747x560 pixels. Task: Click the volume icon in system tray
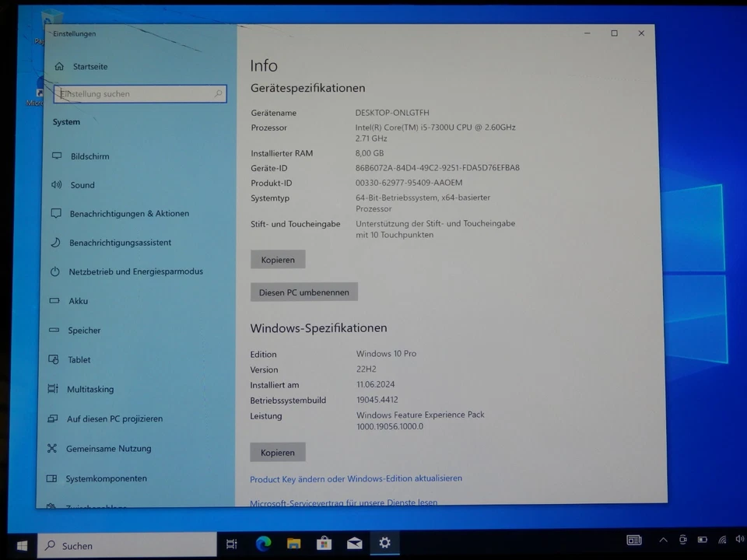[738, 539]
